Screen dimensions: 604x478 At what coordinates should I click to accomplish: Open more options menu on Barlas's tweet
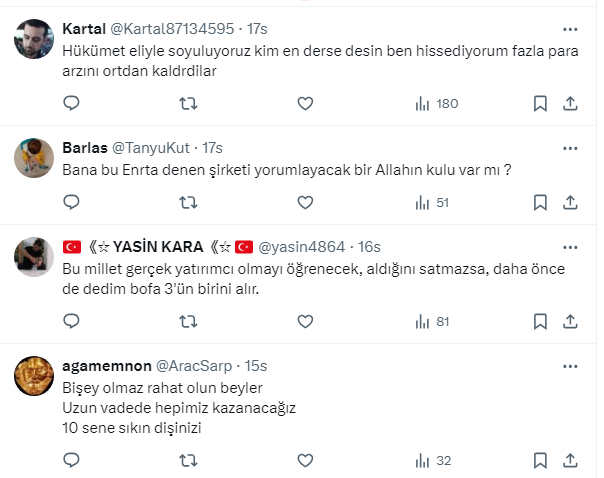(570, 147)
